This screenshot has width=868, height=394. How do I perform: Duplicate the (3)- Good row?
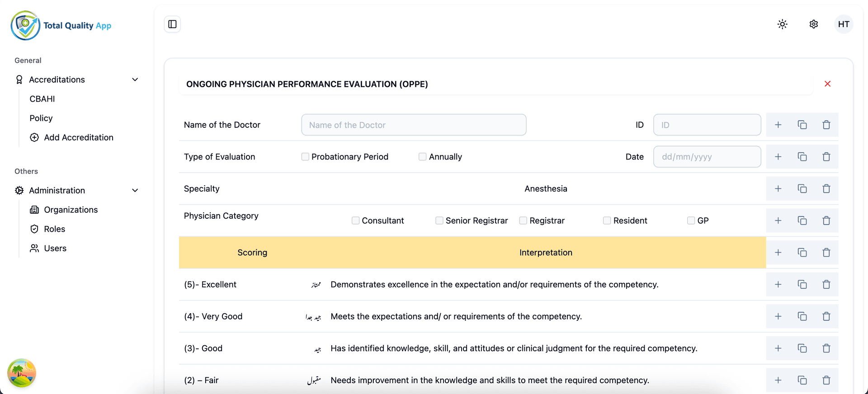click(x=802, y=348)
